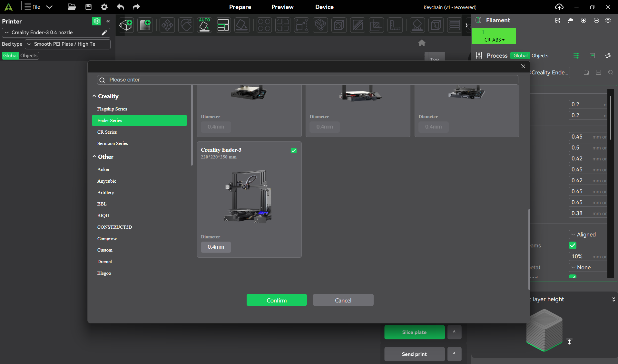The width and height of the screenshot is (618, 364).
Task: Click the Redo arrow
Action: pyautogui.click(x=136, y=7)
